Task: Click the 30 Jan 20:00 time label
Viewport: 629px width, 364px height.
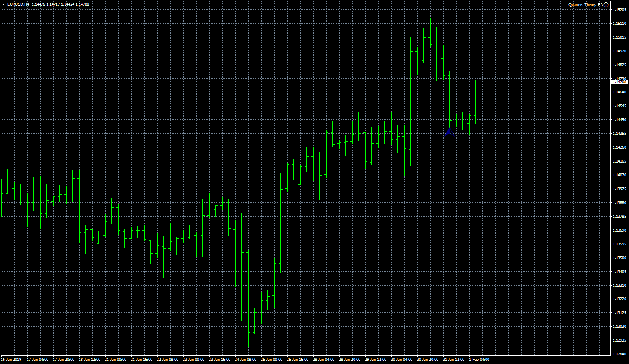Action: tap(427, 359)
